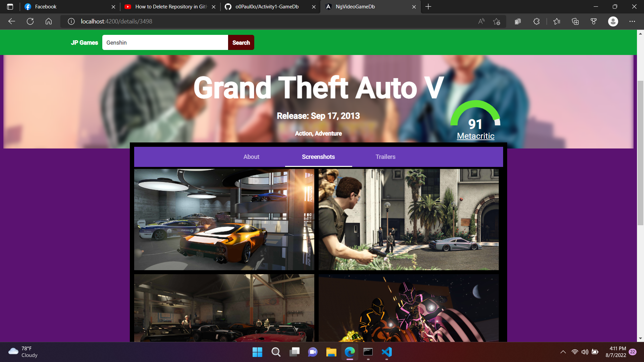
Task: Open the browser rewards trophy icon
Action: pyautogui.click(x=594, y=21)
